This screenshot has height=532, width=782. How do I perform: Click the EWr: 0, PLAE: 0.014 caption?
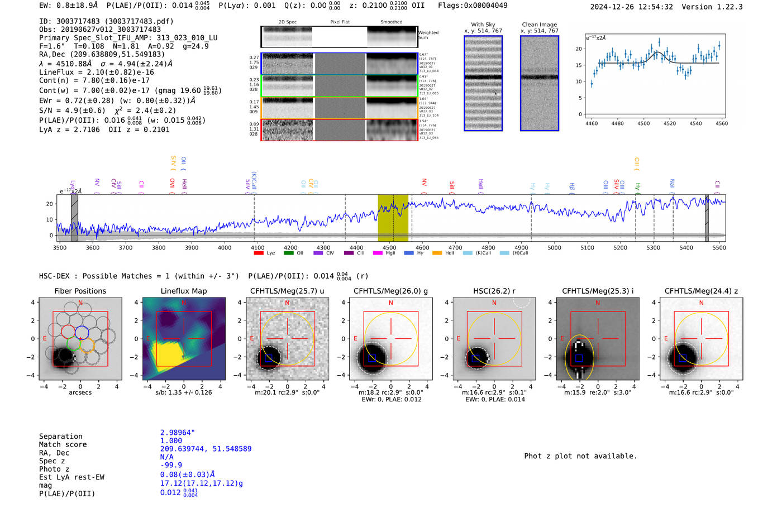pyautogui.click(x=495, y=400)
